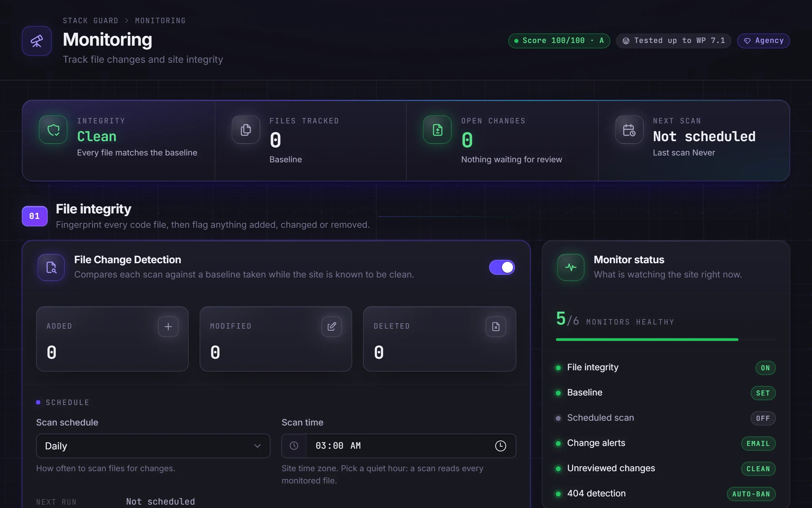Click the Integrity shield icon
Image resolution: width=812 pixels, height=508 pixels.
tap(53, 130)
